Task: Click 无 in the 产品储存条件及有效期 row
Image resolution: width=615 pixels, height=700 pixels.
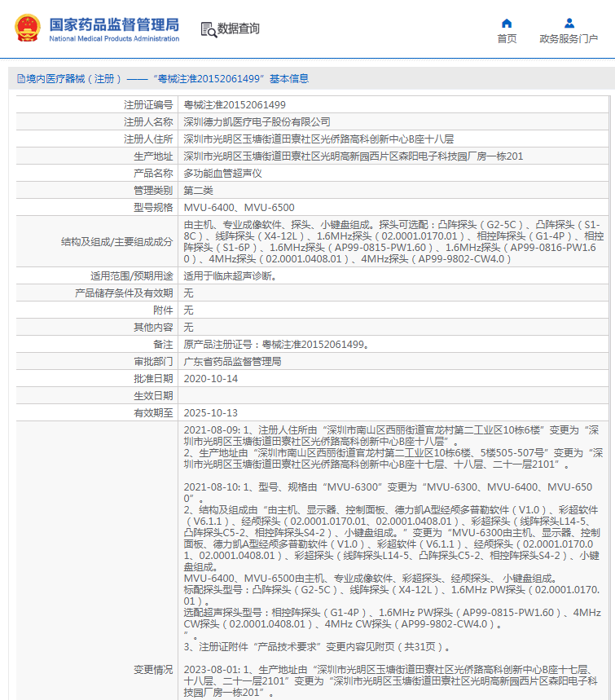Action: point(188,293)
